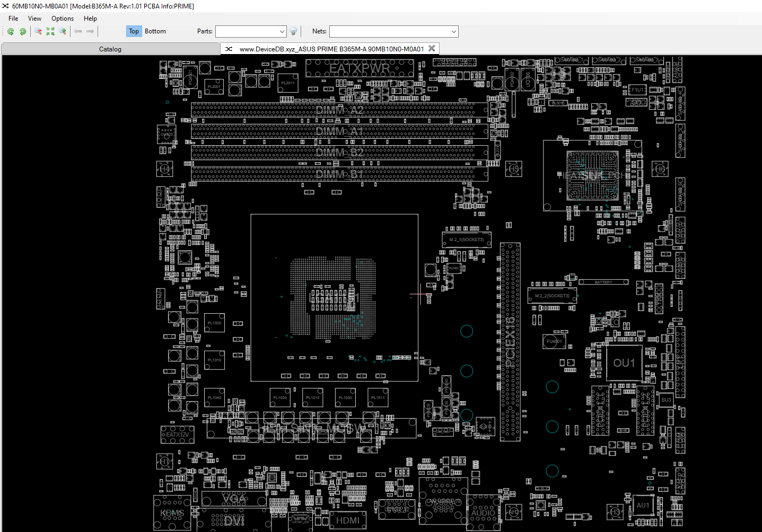This screenshot has width=762, height=532.
Task: Select the PL1040 inductor
Action: coord(214,397)
